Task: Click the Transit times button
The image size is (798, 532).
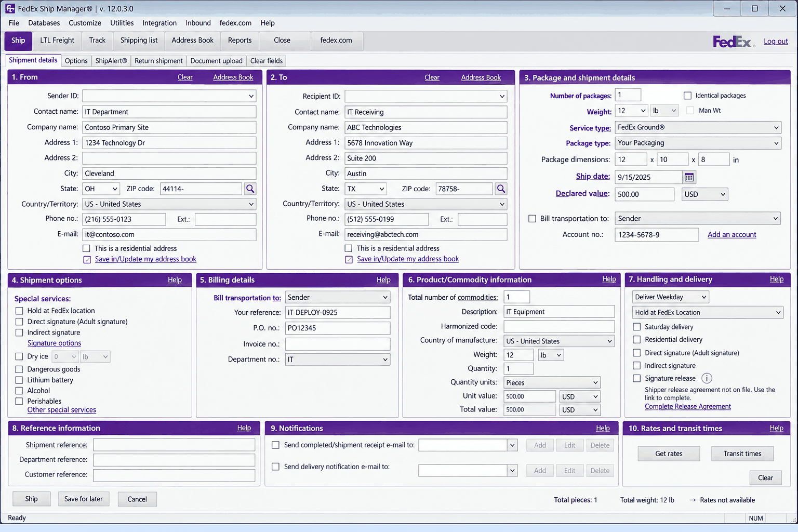Action: (742, 454)
